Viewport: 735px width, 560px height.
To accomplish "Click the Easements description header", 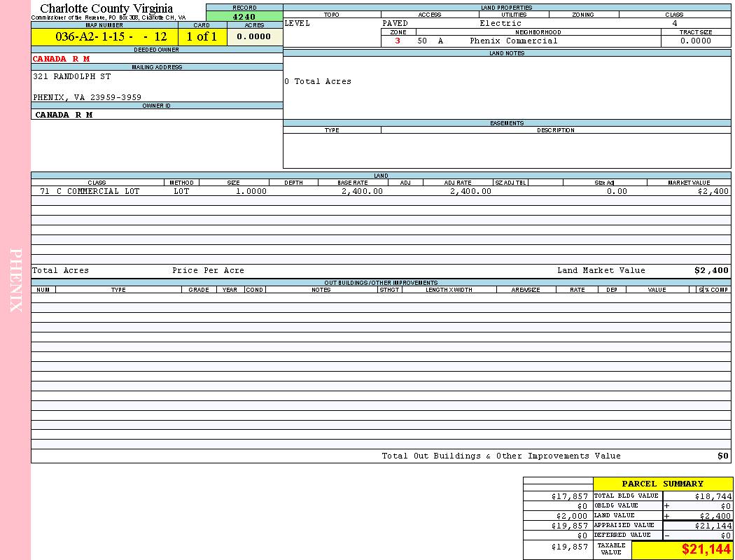I will pos(555,130).
